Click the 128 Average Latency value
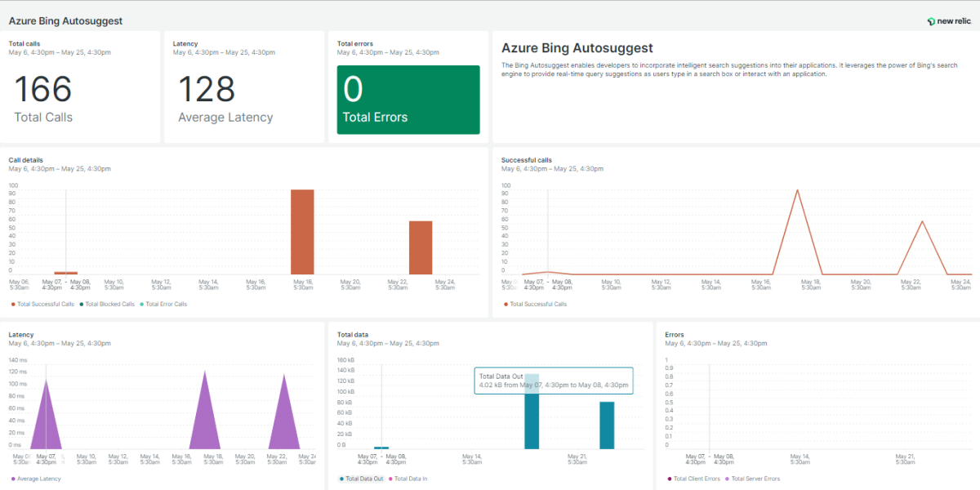Viewport: 980px width, 490px height. (207, 90)
